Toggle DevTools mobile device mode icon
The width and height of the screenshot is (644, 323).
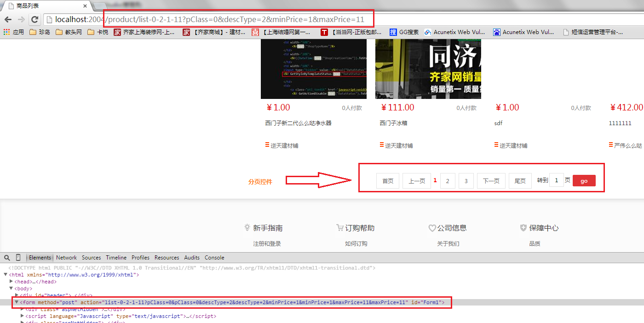click(x=18, y=258)
